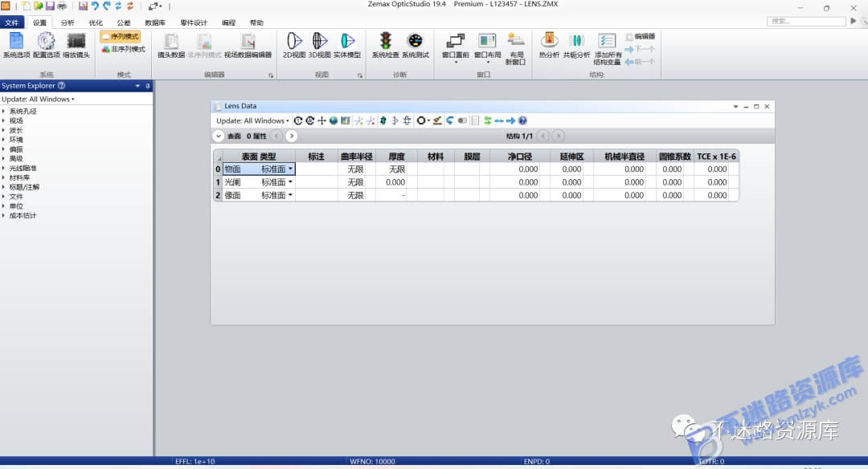
Task: Click the toggle switch icon in Lens Data toolbar
Action: (462, 120)
